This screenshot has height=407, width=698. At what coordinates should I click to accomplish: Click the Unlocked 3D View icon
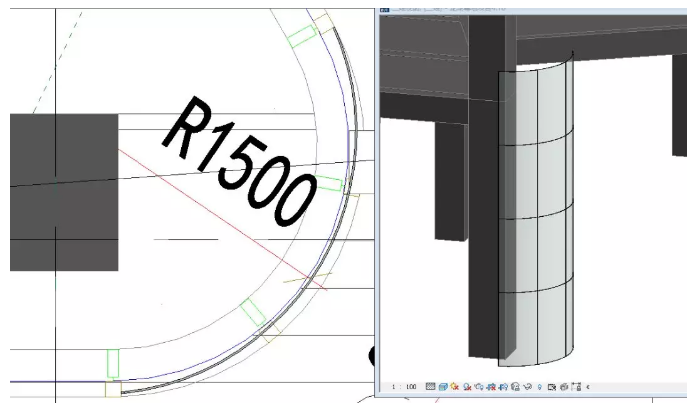click(x=513, y=385)
